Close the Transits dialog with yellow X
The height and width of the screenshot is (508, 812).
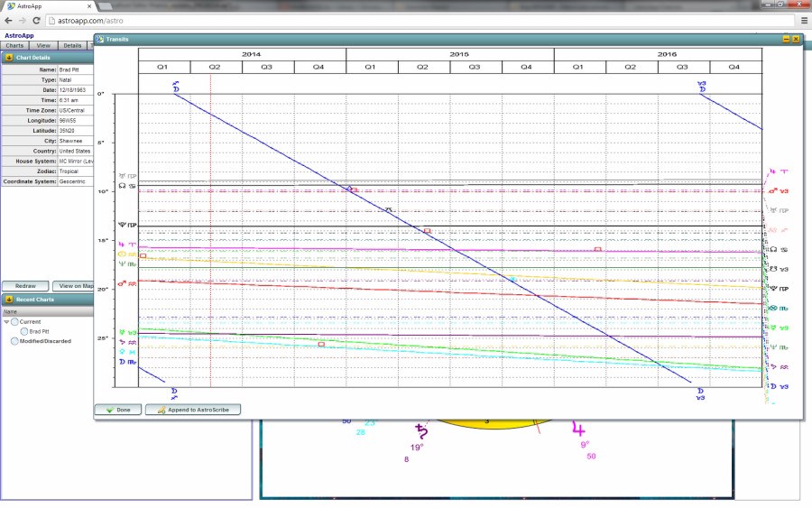[796, 40]
